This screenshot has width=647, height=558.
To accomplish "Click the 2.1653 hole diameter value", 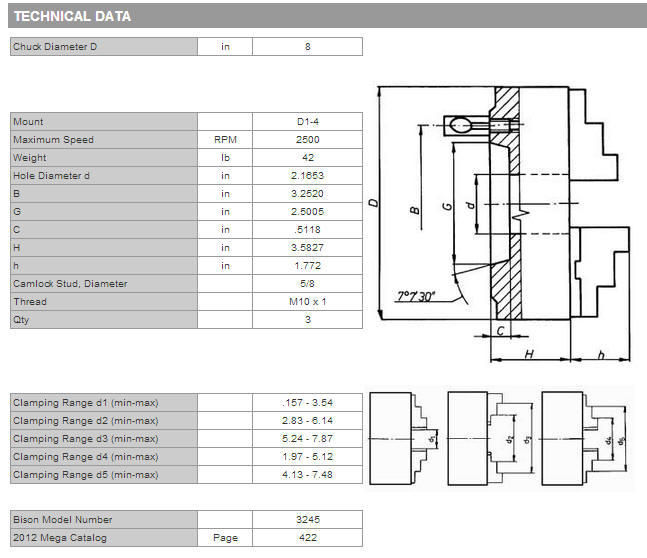I will tap(307, 176).
